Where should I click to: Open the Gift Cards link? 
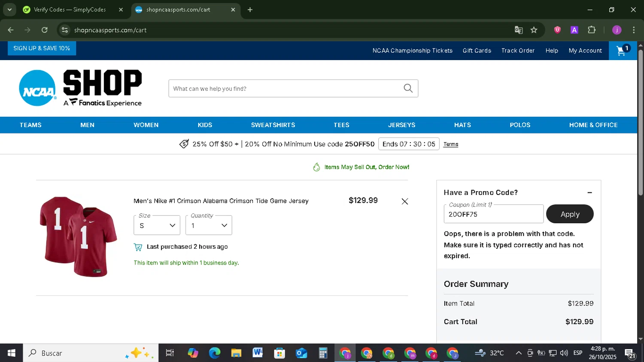pyautogui.click(x=477, y=51)
